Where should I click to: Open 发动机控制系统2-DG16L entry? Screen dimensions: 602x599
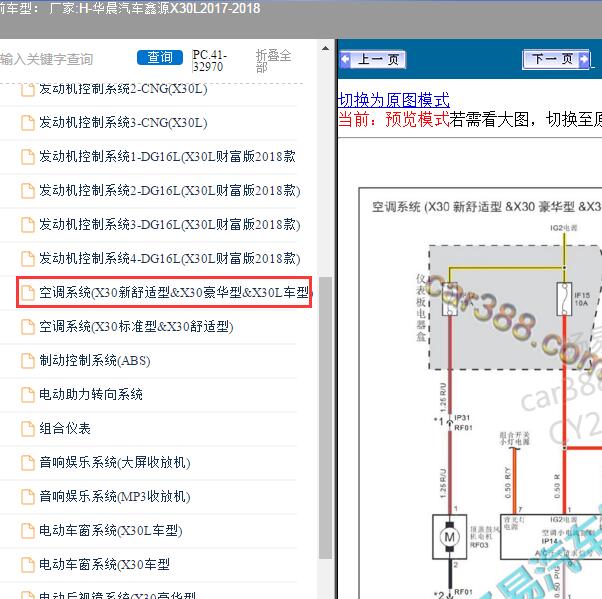click(170, 190)
